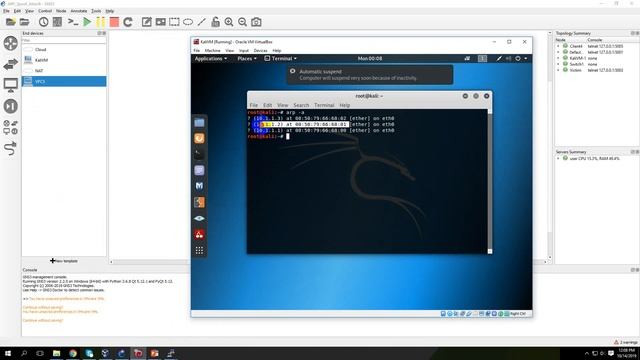Open the terminal window Terminal menu
The height and width of the screenshot is (360, 640).
(x=324, y=105)
